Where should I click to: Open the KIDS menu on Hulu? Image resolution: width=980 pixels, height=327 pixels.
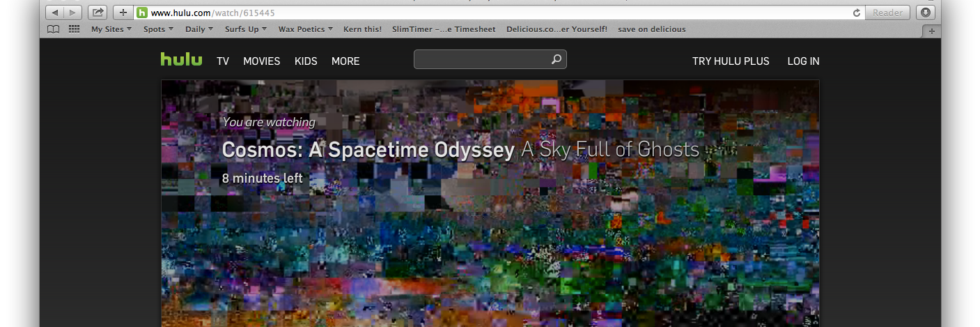pos(306,61)
